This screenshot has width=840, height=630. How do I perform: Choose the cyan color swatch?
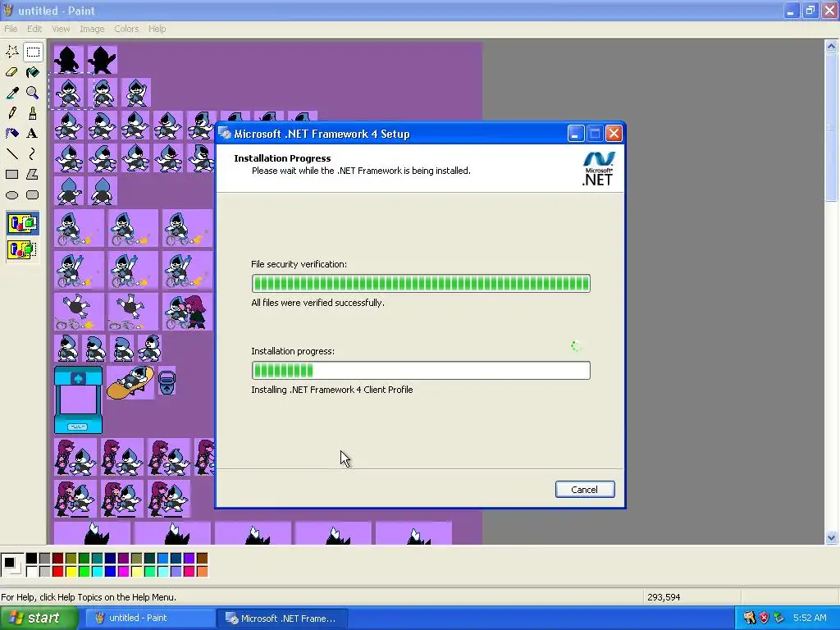point(97,572)
